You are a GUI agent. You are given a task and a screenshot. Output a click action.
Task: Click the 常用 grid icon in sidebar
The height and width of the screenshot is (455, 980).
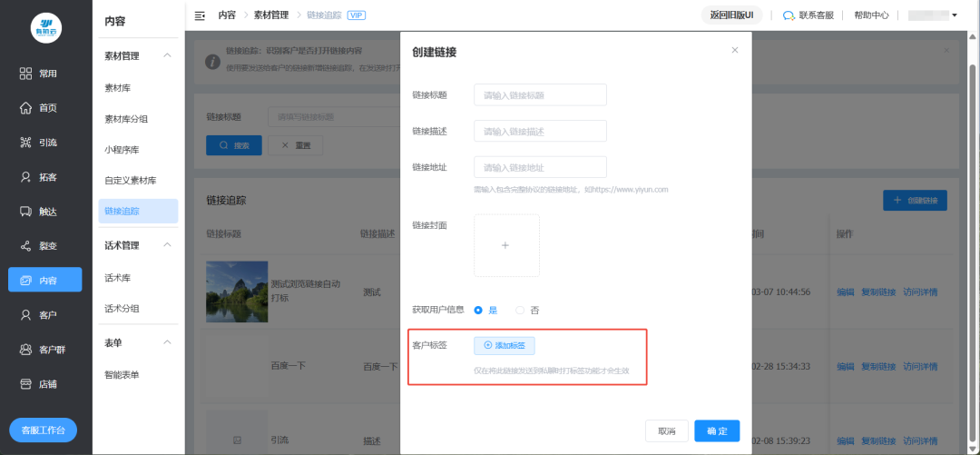[x=25, y=74]
